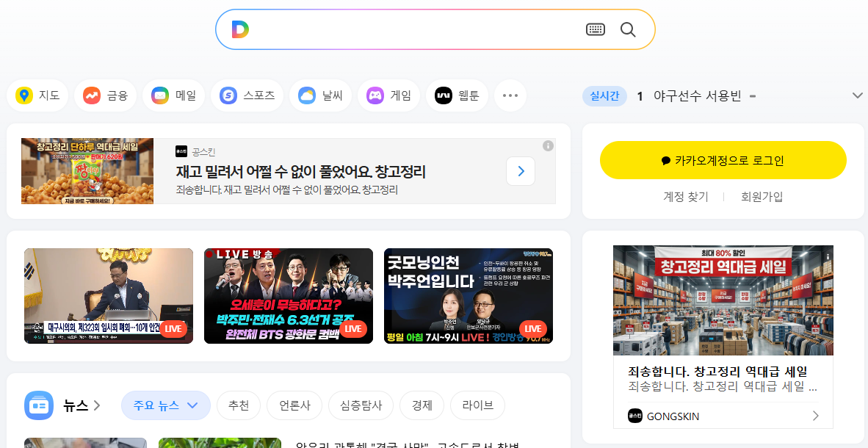Click the 스포츠 (Sports) icon
The width and height of the screenshot is (868, 448).
tap(247, 95)
